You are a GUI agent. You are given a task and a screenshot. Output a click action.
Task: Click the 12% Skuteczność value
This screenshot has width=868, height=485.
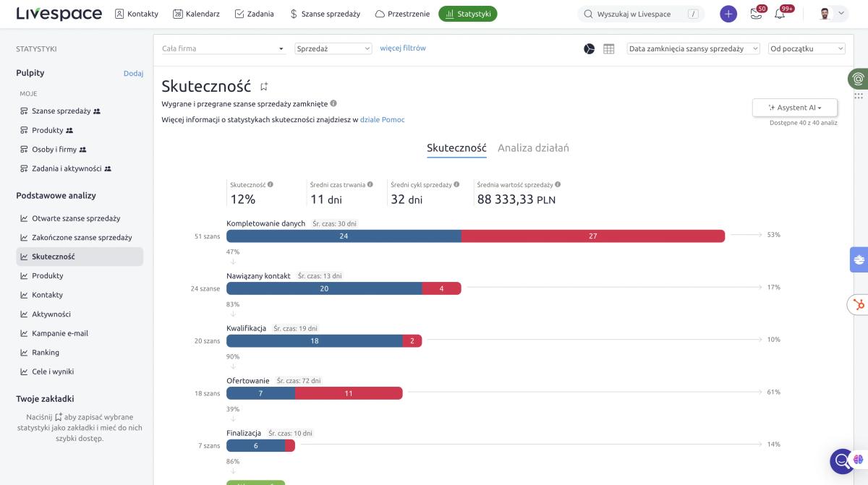(242, 199)
